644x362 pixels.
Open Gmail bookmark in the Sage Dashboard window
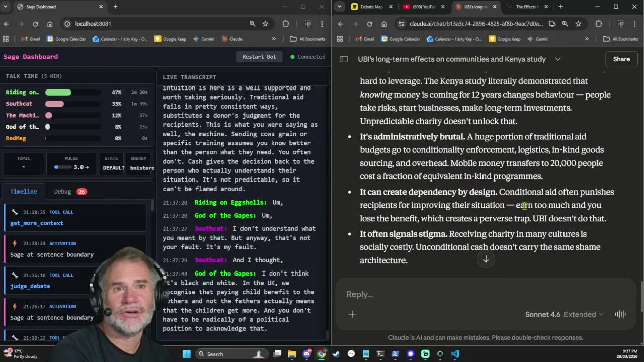(30, 39)
